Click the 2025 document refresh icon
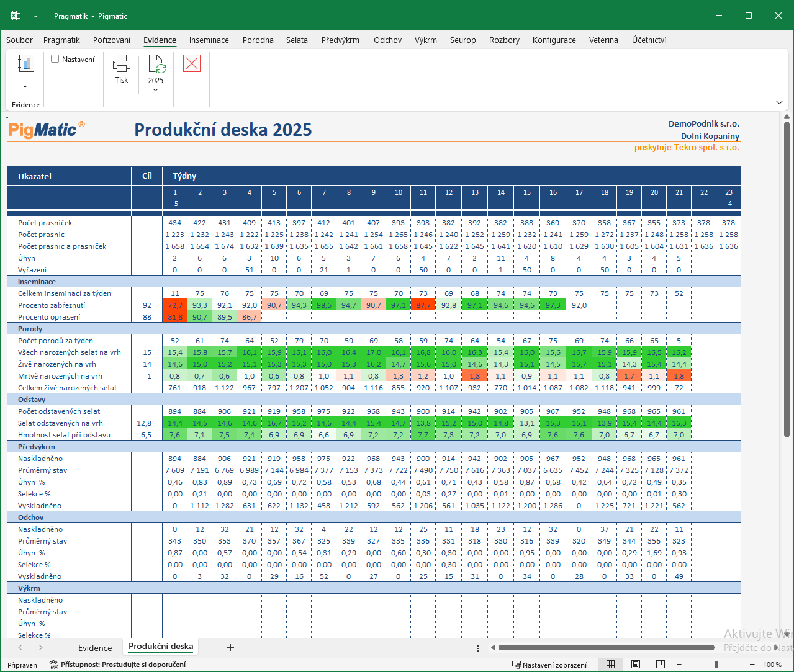Viewport: 794px width, 672px height. (156, 63)
